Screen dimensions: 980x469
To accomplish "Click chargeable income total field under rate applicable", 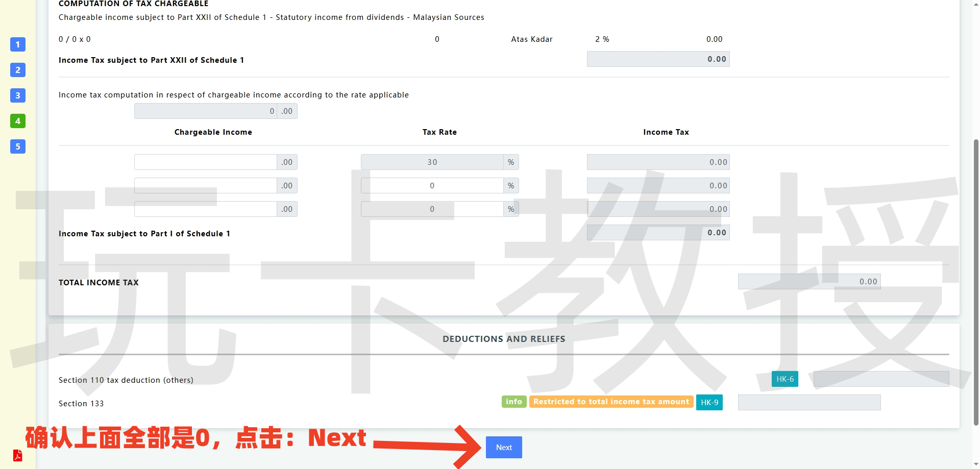I will coord(206,111).
